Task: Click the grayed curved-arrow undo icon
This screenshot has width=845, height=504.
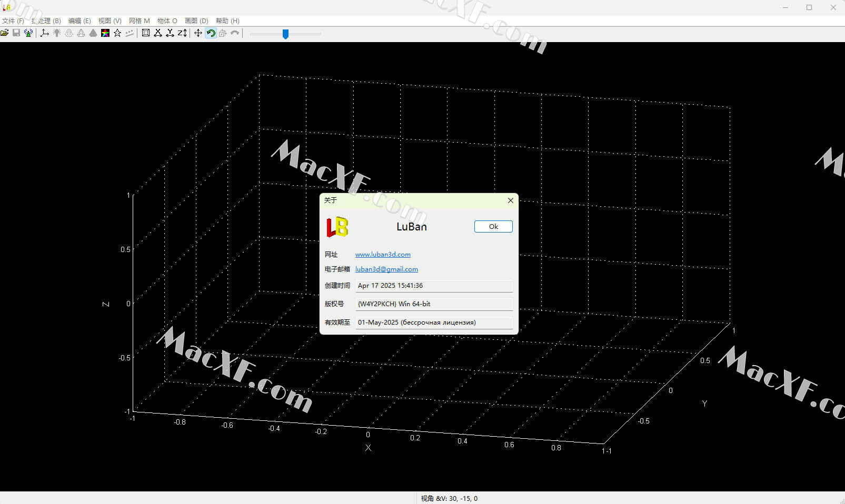Action: click(x=235, y=33)
